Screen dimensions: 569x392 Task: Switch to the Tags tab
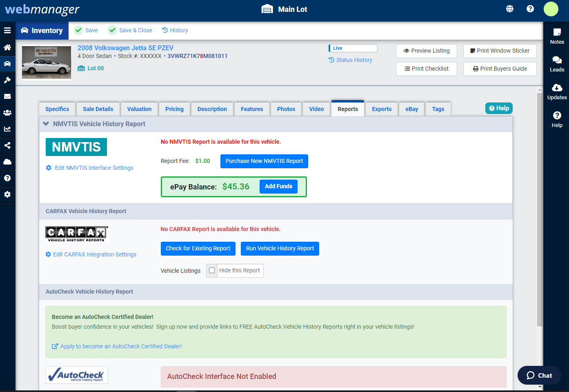click(438, 109)
